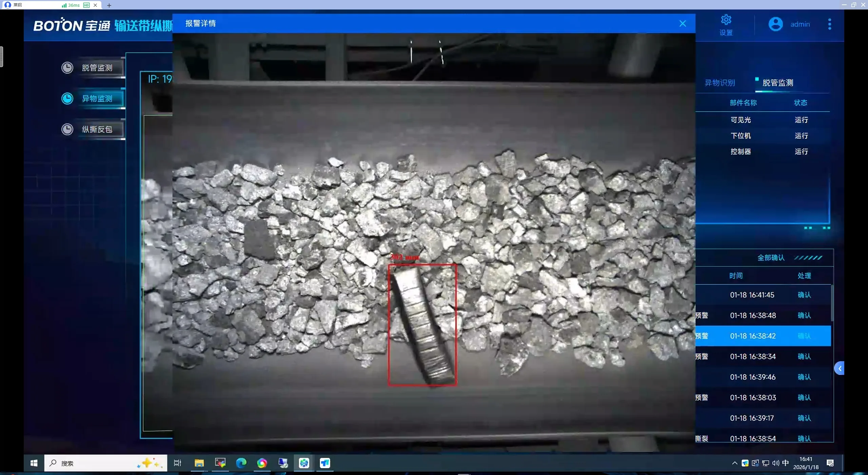
Task: Open Task View on the taskbar
Action: [x=177, y=463]
